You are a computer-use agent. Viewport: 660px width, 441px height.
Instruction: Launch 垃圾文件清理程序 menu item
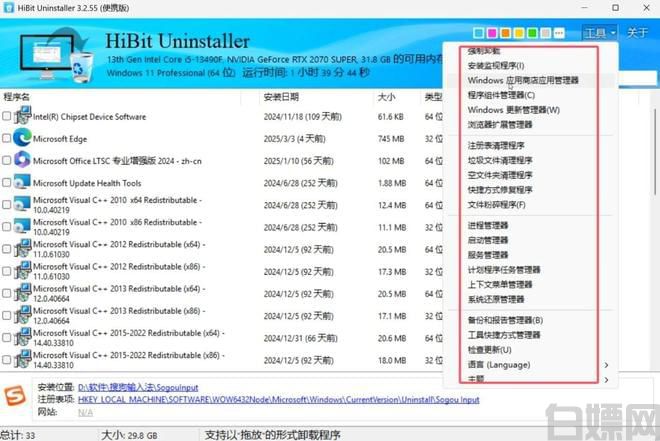(x=500, y=160)
